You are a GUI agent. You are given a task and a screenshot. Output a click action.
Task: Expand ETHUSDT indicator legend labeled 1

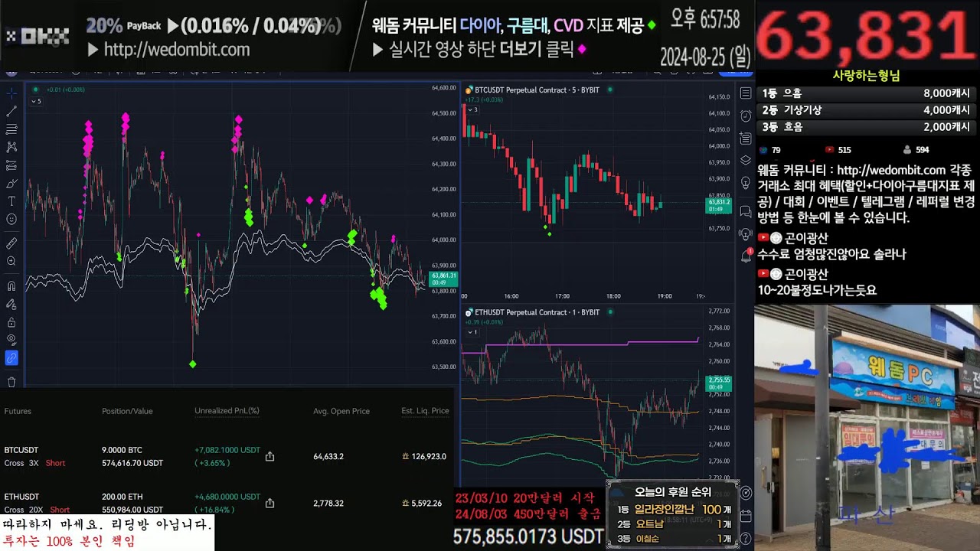click(x=472, y=332)
